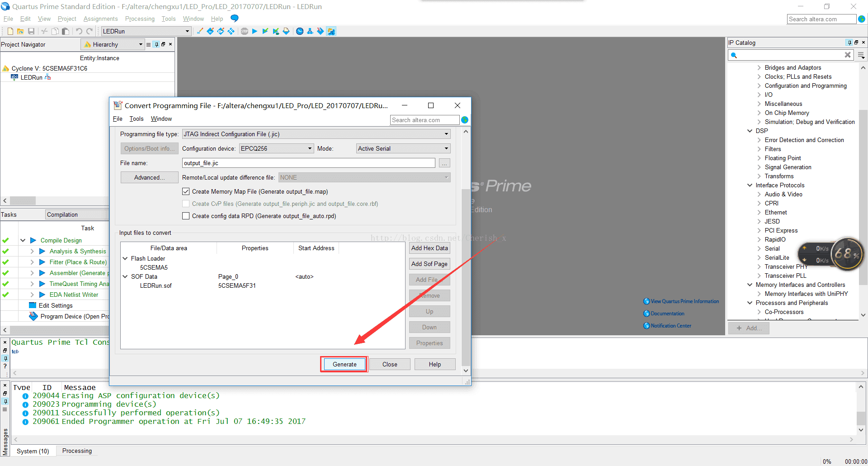Click the Close button in the dialog
Screen dimensions: 868x466
pyautogui.click(x=390, y=364)
